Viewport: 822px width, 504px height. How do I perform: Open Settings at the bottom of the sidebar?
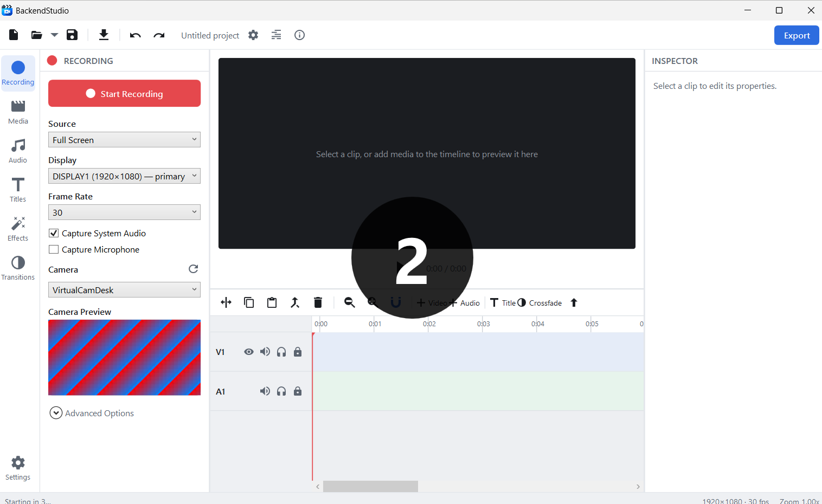(18, 468)
